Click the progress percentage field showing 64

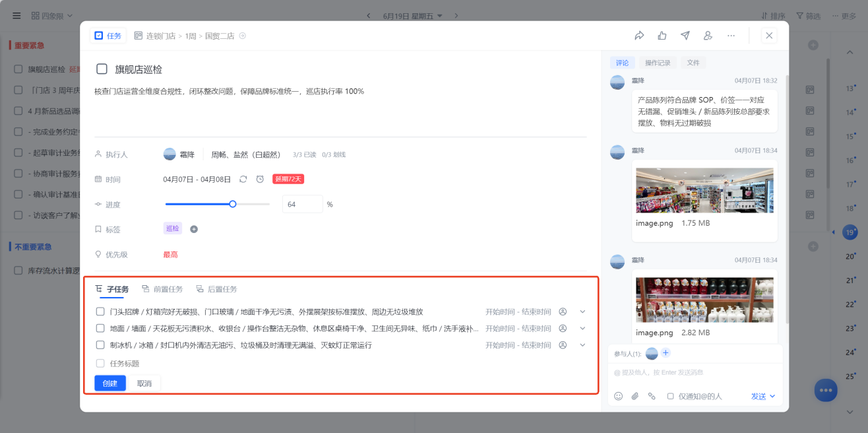(303, 204)
